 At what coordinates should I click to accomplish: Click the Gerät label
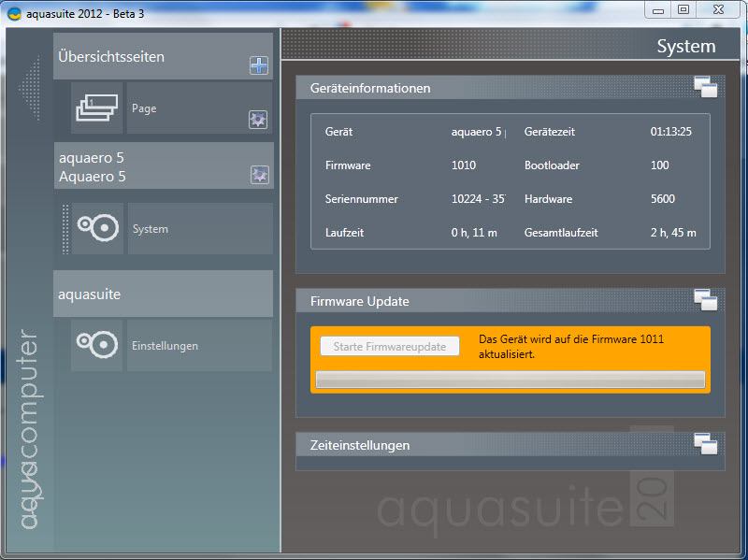tap(338, 132)
